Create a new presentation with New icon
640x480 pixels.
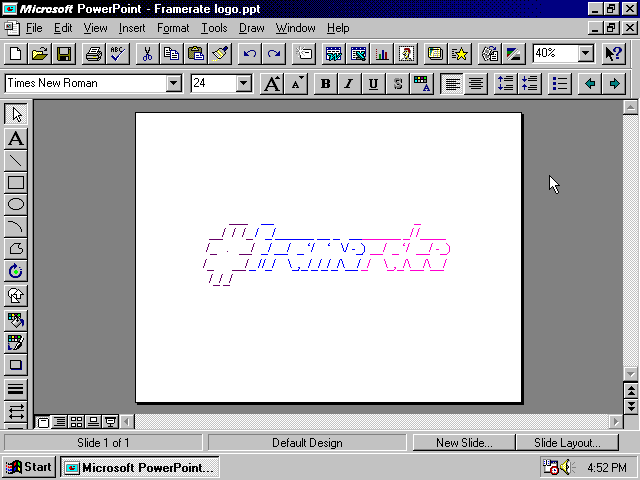pos(16,53)
